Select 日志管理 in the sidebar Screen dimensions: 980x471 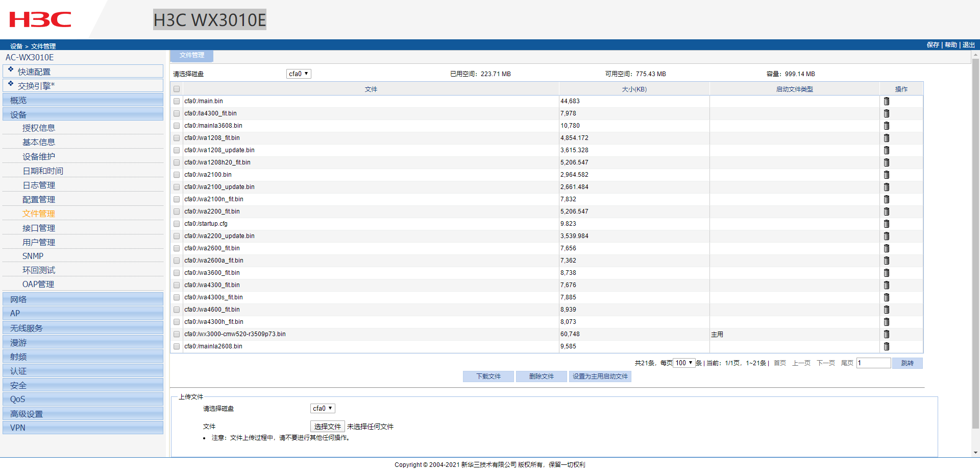(x=39, y=185)
